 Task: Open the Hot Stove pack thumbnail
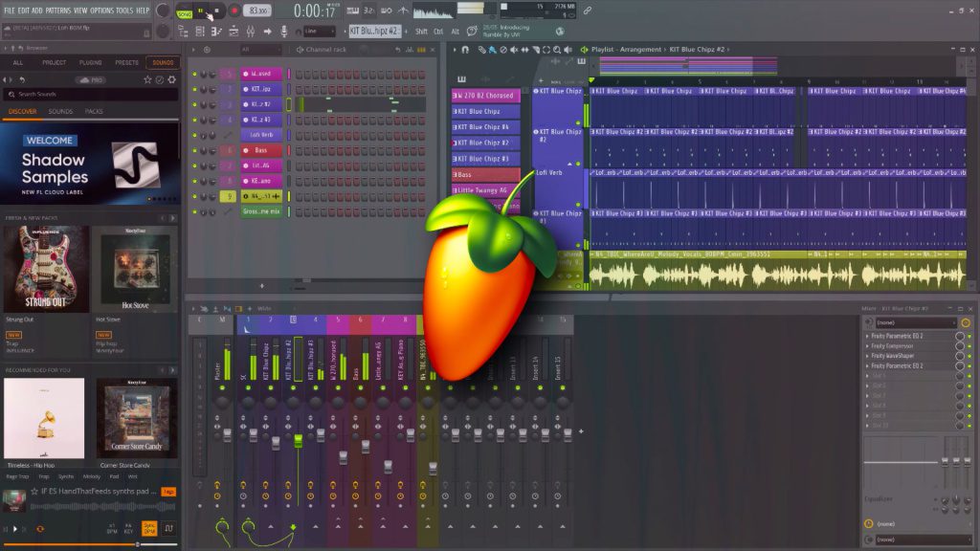135,269
